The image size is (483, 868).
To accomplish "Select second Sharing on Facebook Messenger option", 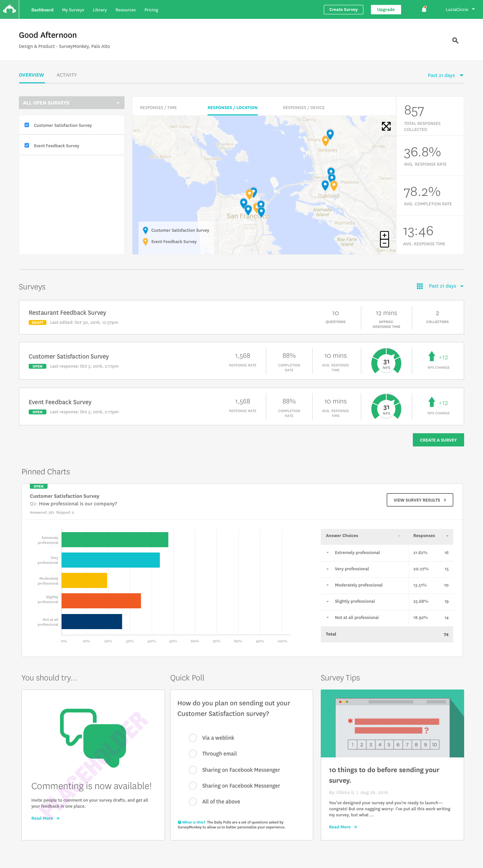I will pyautogui.click(x=193, y=786).
